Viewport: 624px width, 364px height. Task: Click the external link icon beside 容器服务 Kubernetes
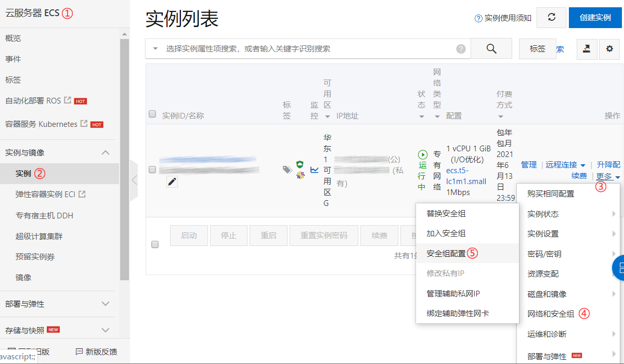(x=84, y=124)
